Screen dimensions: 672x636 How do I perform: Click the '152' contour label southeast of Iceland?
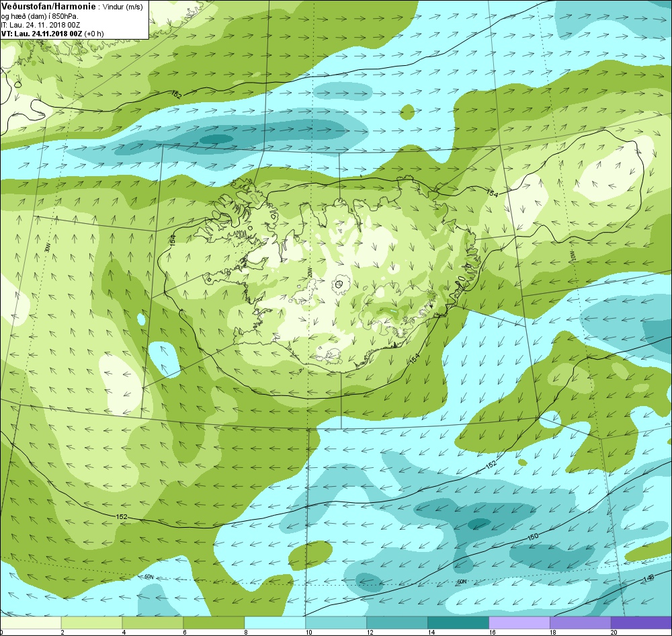click(x=491, y=464)
